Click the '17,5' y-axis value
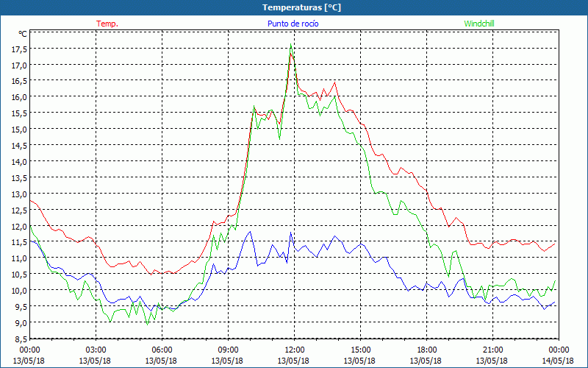This screenshot has width=588, height=368. [x=20, y=49]
